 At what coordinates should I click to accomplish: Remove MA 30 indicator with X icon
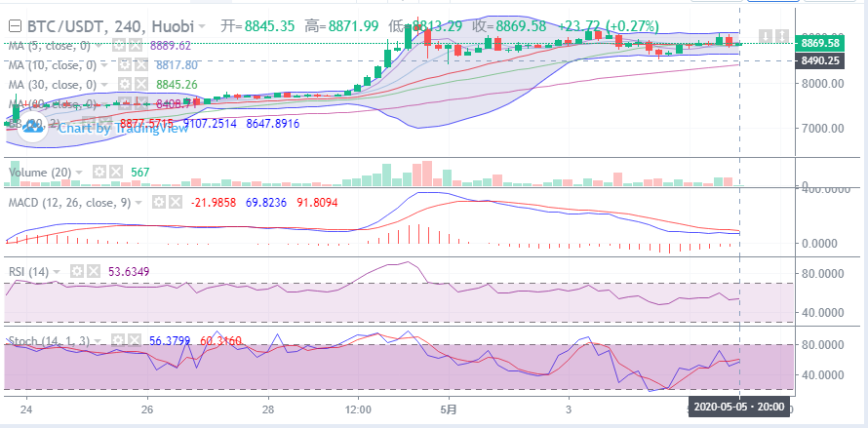(x=141, y=85)
